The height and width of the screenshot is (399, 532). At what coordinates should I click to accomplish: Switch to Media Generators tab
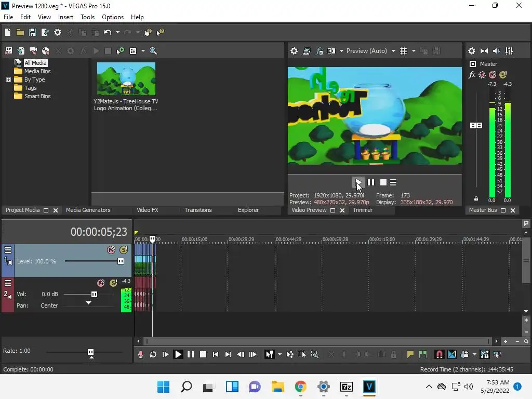[x=88, y=210]
